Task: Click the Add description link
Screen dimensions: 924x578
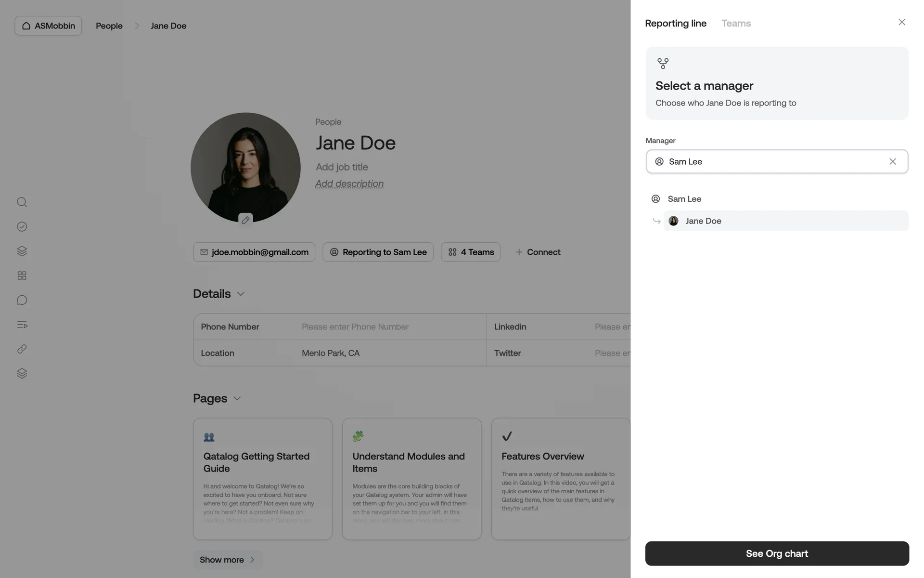Action: [x=349, y=184]
